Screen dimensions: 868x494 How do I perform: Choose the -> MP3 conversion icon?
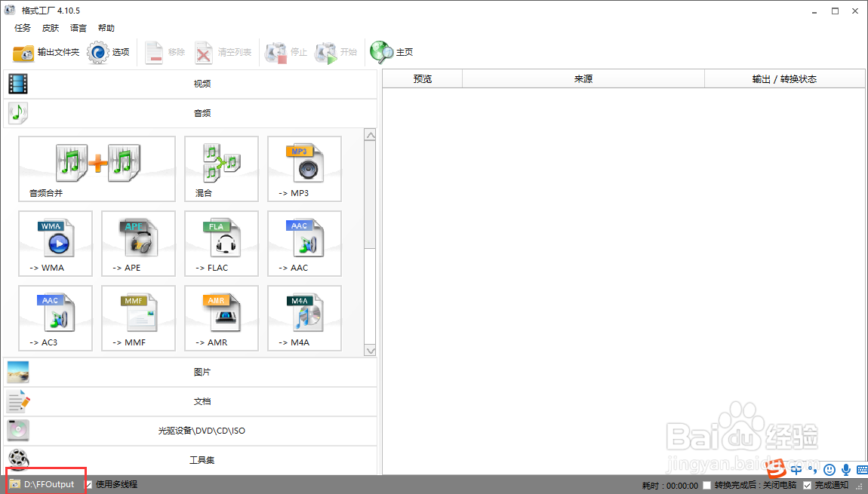click(x=304, y=169)
